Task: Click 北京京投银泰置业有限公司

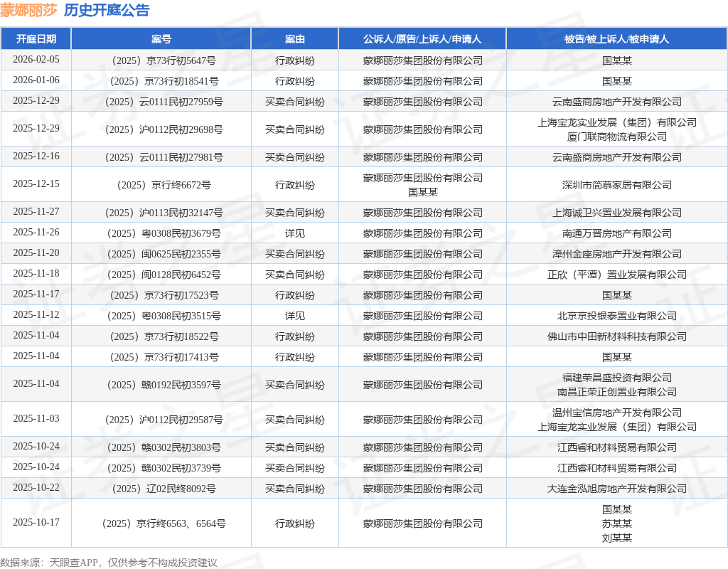Action: click(616, 316)
